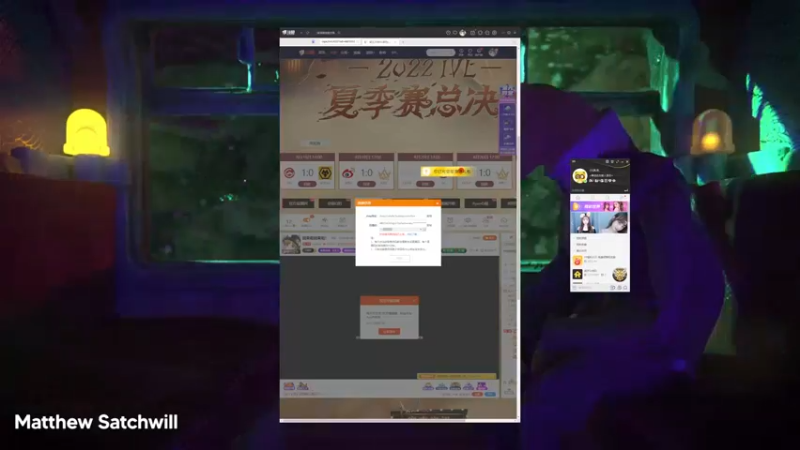Screen dimensions: 800x450
Task: Click the site logo in the navigation bar
Action: 307,53
